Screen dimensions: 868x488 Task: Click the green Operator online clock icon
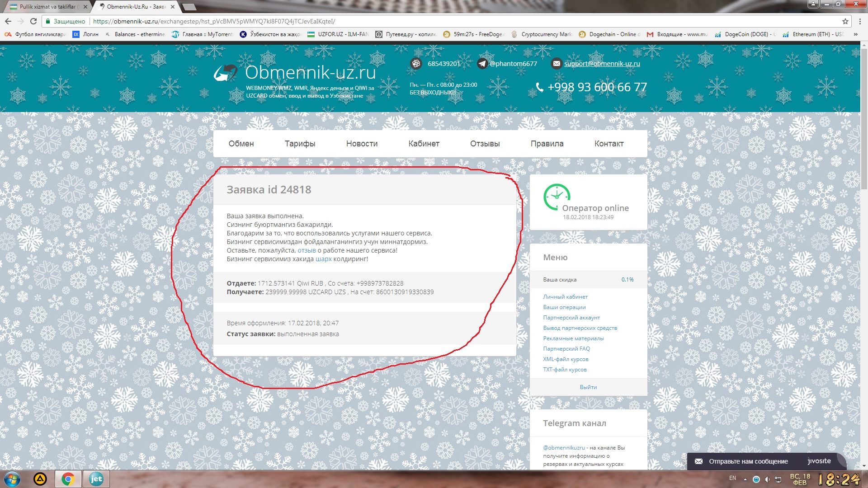point(557,197)
